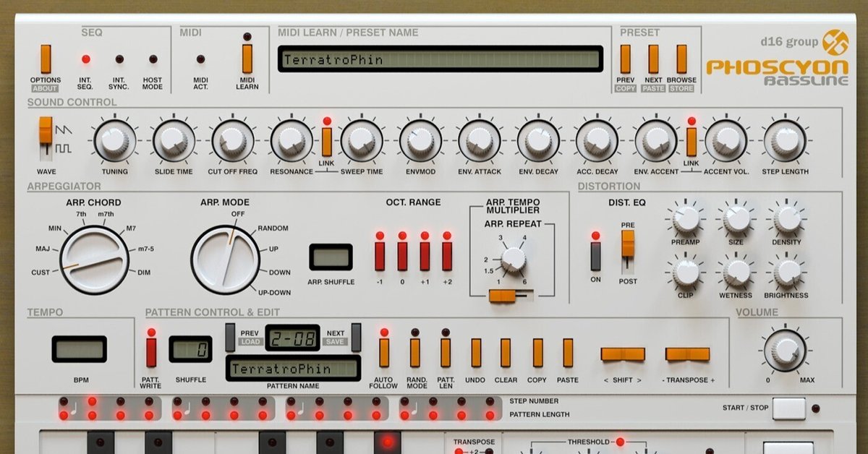Image resolution: width=868 pixels, height=454 pixels.
Task: Click the START / STOP button
Action: click(x=788, y=408)
